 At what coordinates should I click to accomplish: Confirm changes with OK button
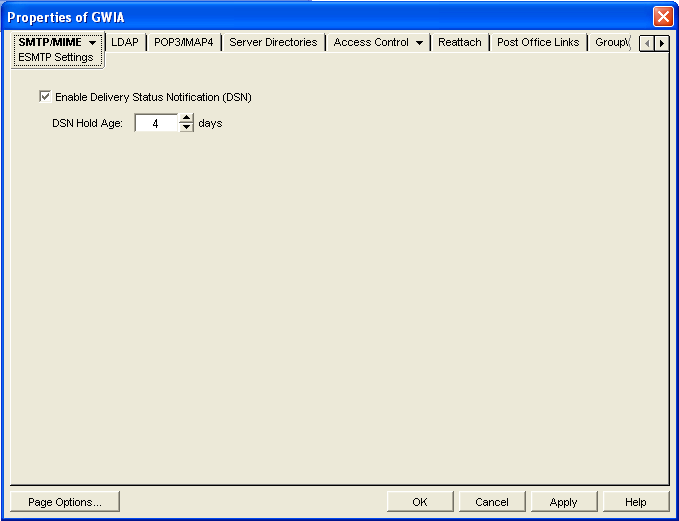(x=420, y=502)
